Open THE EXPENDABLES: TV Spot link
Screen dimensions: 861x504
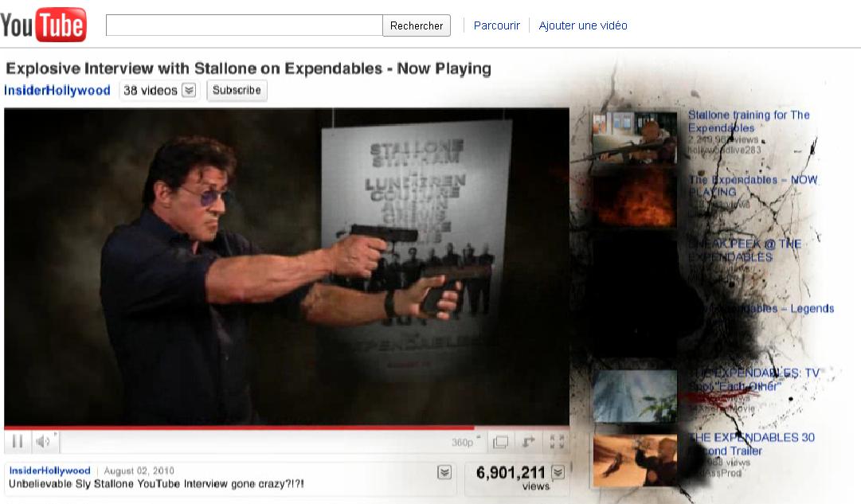pyautogui.click(x=754, y=379)
